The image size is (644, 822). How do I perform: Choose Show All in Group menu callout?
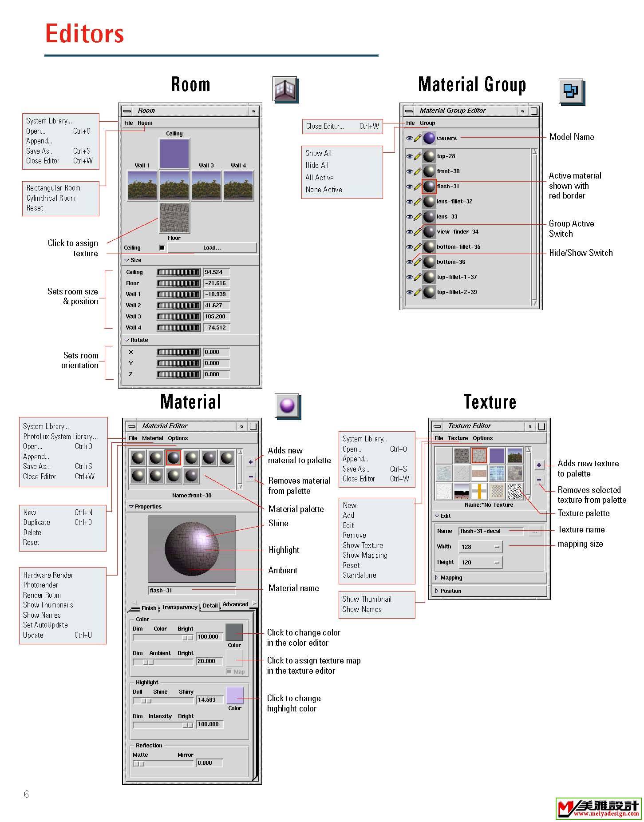tap(319, 153)
